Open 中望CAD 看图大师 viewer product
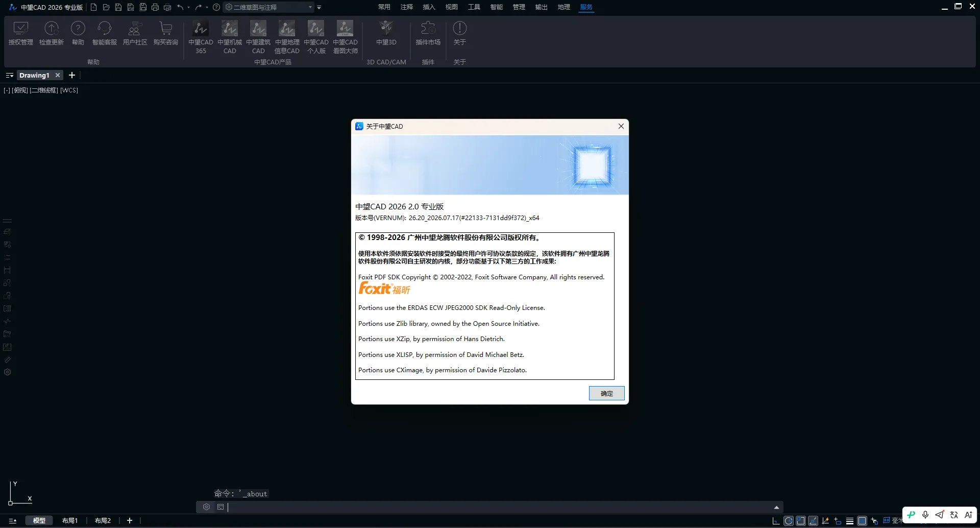The image size is (980, 528). (x=345, y=37)
